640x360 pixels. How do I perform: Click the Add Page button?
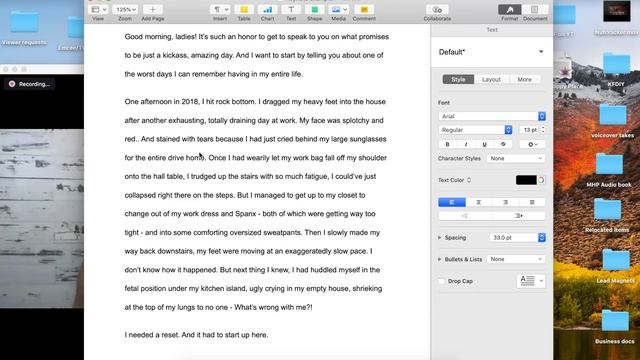point(153,9)
